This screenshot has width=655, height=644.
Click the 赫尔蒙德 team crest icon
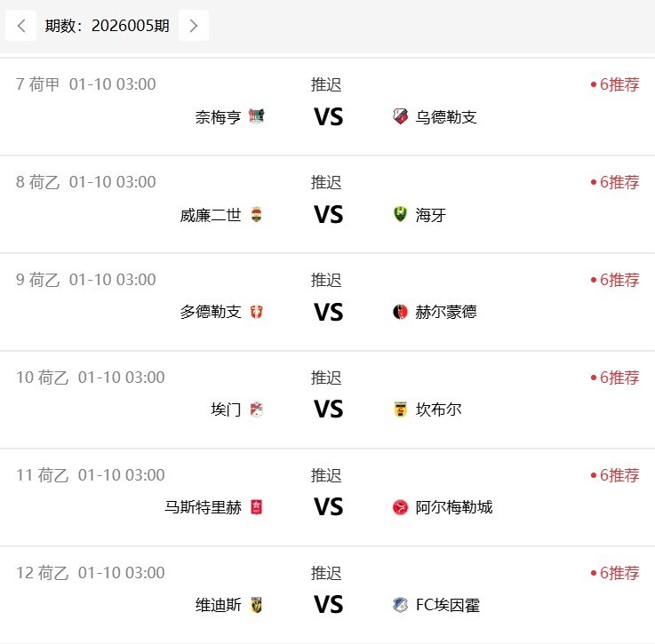pos(400,312)
